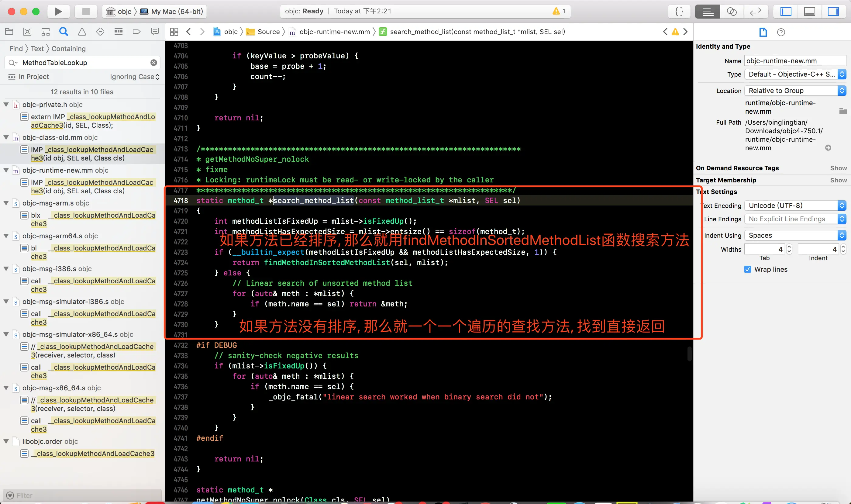Uncheck the Wrap lines checkbox

(x=747, y=269)
